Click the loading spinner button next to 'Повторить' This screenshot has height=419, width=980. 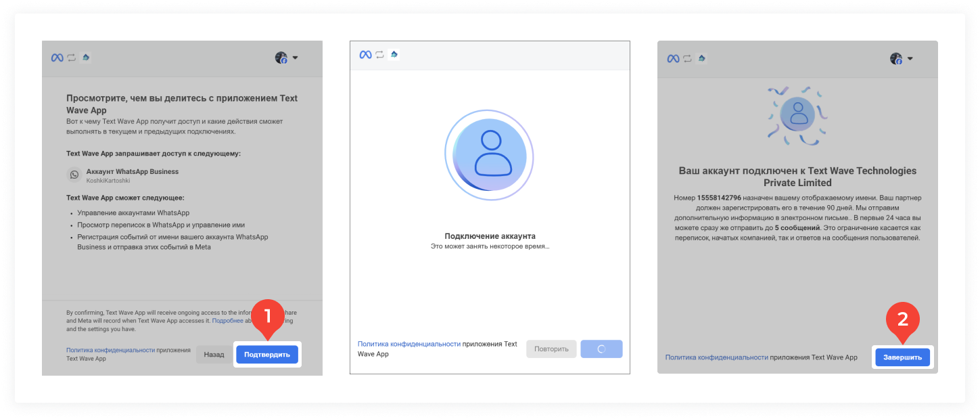601,349
